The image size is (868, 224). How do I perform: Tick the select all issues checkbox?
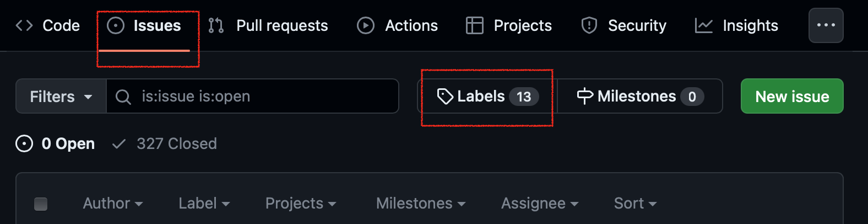pos(41,204)
